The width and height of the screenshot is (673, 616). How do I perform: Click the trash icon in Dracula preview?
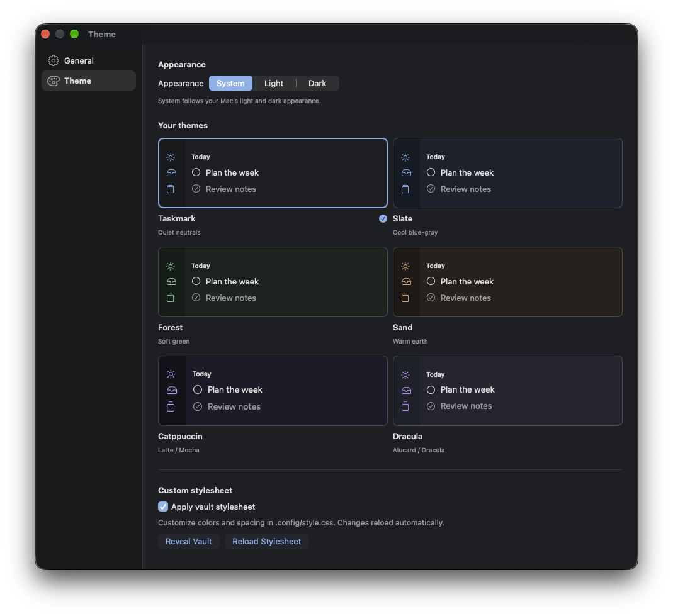[405, 406]
